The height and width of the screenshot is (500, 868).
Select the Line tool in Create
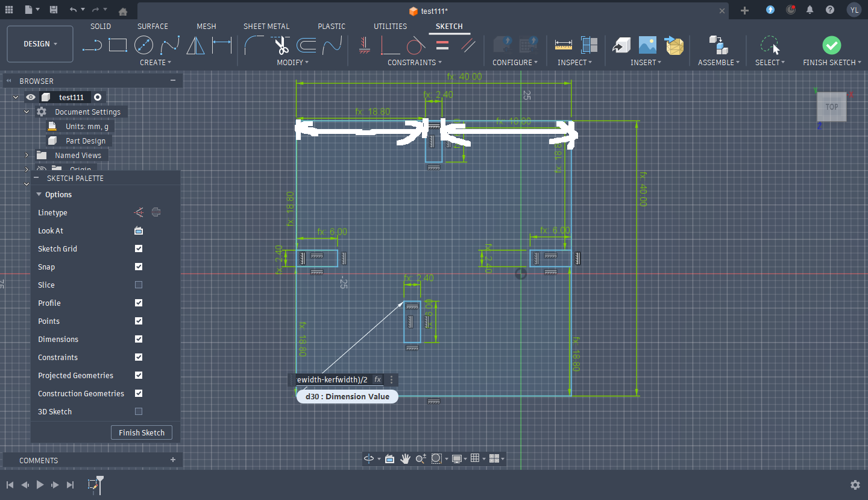coord(92,45)
